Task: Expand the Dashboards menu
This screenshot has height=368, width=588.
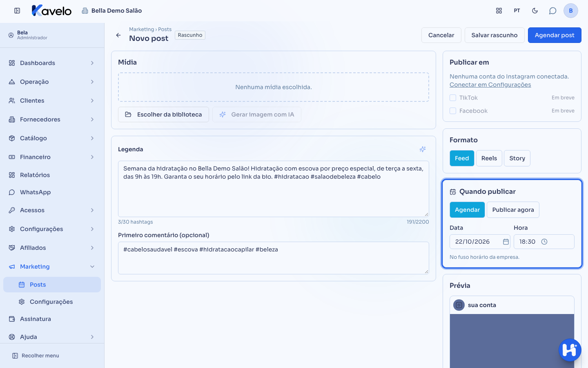Action: pos(52,63)
